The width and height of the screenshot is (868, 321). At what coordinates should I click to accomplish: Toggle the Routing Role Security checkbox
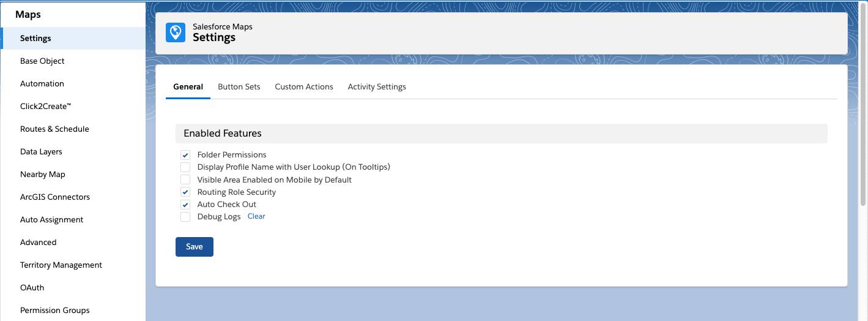185,192
